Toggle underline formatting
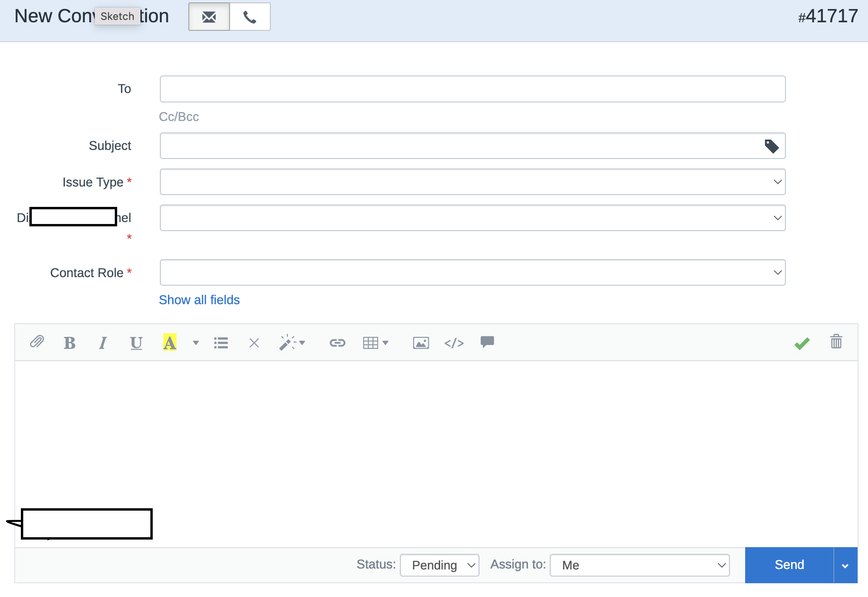Screen dimensions: 868x597 136,343
